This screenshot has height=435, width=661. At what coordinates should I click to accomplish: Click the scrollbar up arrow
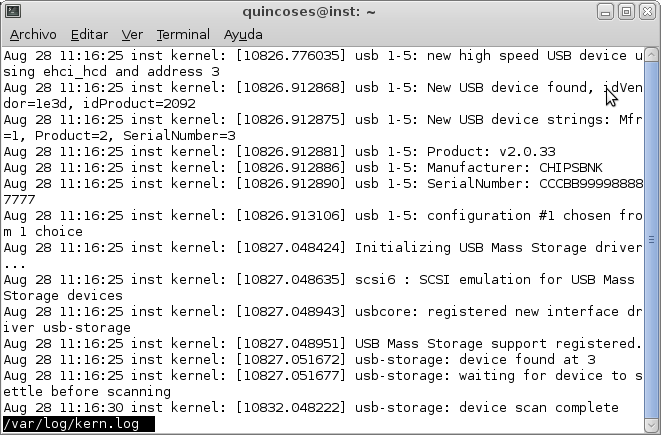tap(652, 53)
